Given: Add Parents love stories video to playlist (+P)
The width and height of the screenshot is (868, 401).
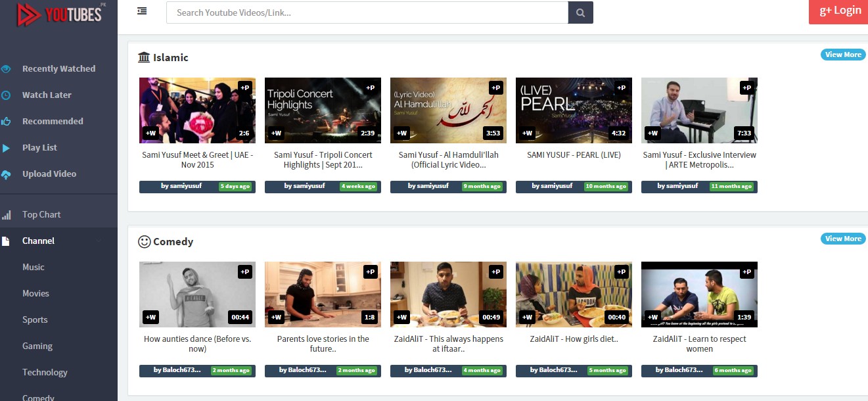Looking at the screenshot, I should coord(371,271).
